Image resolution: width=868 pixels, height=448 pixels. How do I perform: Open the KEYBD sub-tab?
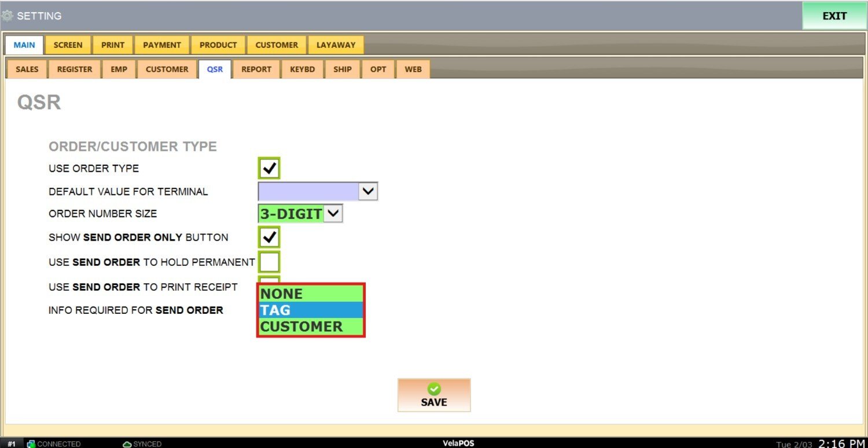tap(303, 69)
